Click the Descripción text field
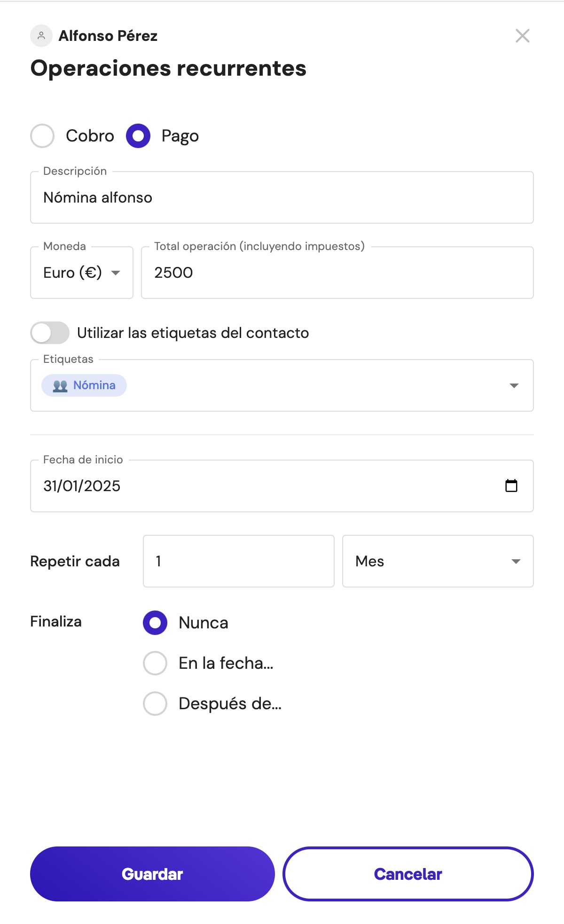This screenshot has height=924, width=564. click(x=282, y=197)
